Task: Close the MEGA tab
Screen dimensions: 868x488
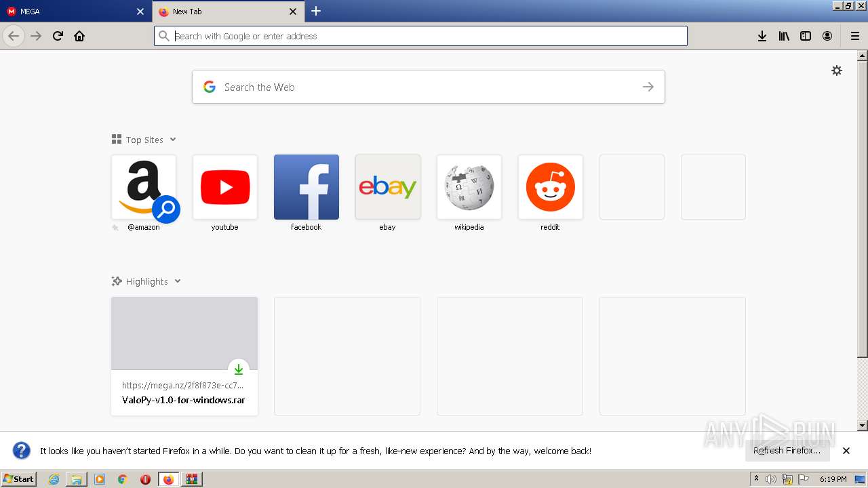Action: point(140,12)
